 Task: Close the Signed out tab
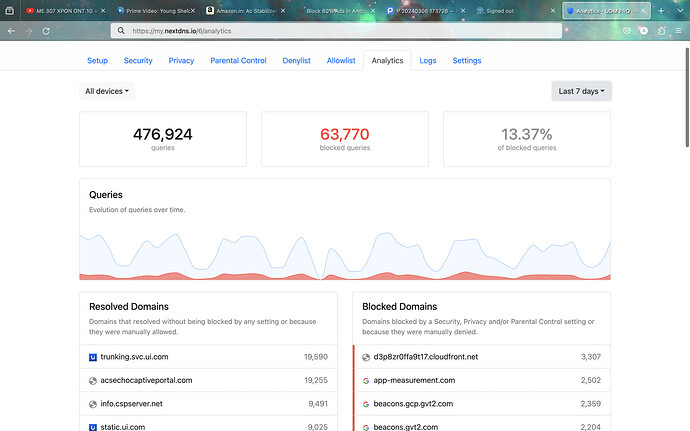point(553,11)
